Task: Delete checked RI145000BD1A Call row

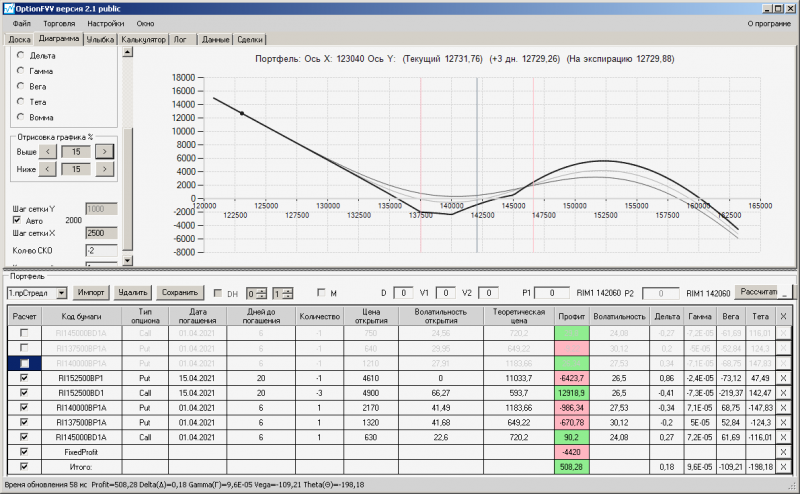Action: [783, 437]
